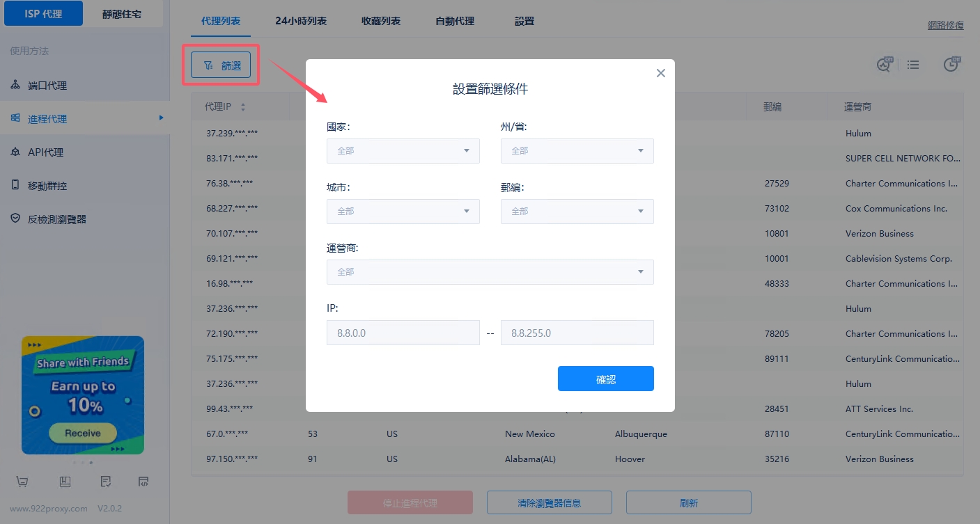This screenshot has width=980, height=524.
Task: Toggle the detection magnifier Off switch
Action: pyautogui.click(x=885, y=64)
